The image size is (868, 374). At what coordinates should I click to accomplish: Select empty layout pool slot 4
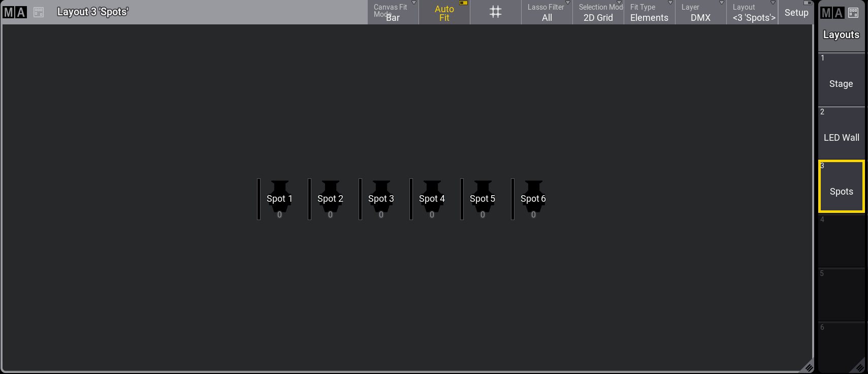[x=841, y=241]
